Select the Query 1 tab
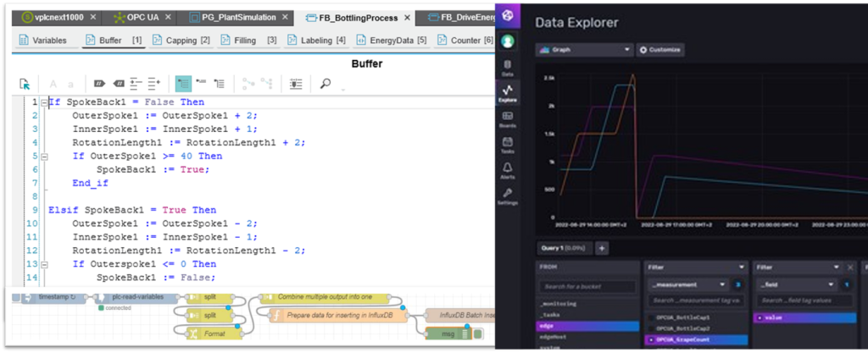This screenshot has height=353, width=868. 564,248
